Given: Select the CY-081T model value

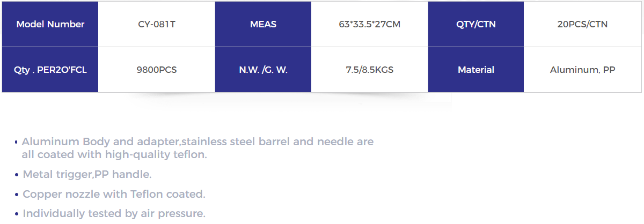Looking at the screenshot, I should [157, 24].
